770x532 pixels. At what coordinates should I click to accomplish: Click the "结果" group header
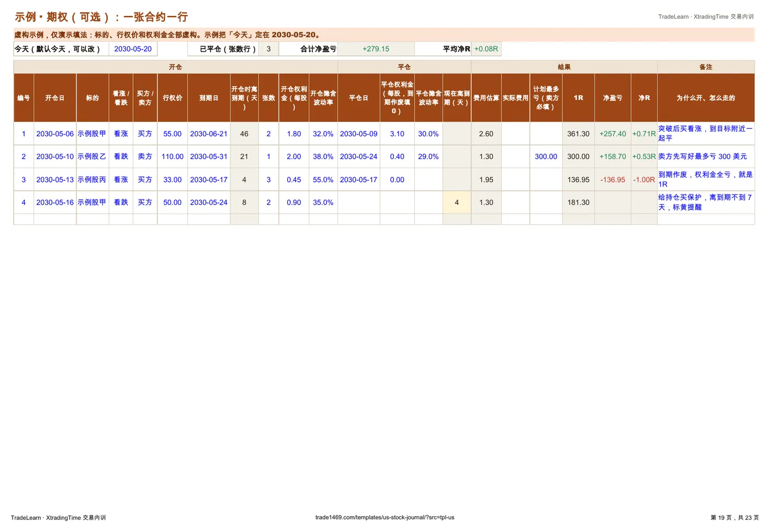pos(564,67)
